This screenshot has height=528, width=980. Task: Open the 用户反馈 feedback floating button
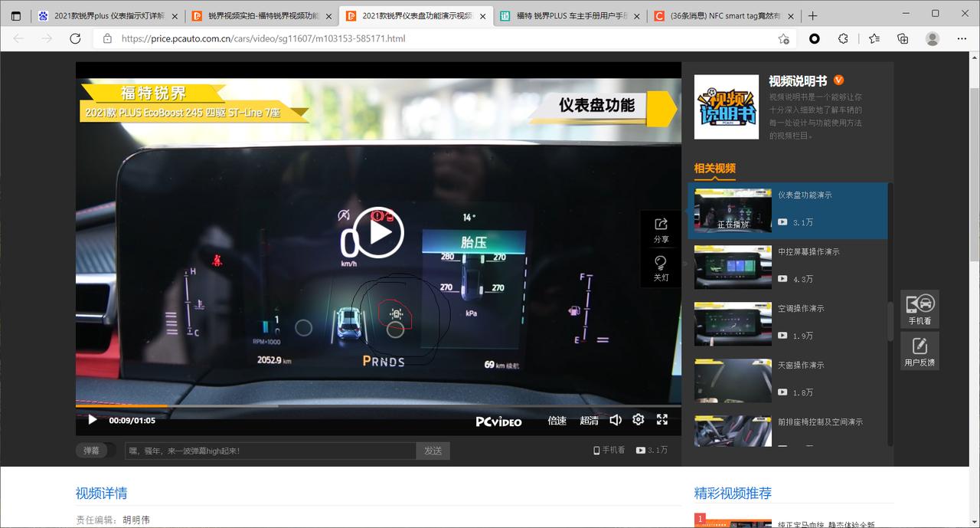tap(920, 351)
